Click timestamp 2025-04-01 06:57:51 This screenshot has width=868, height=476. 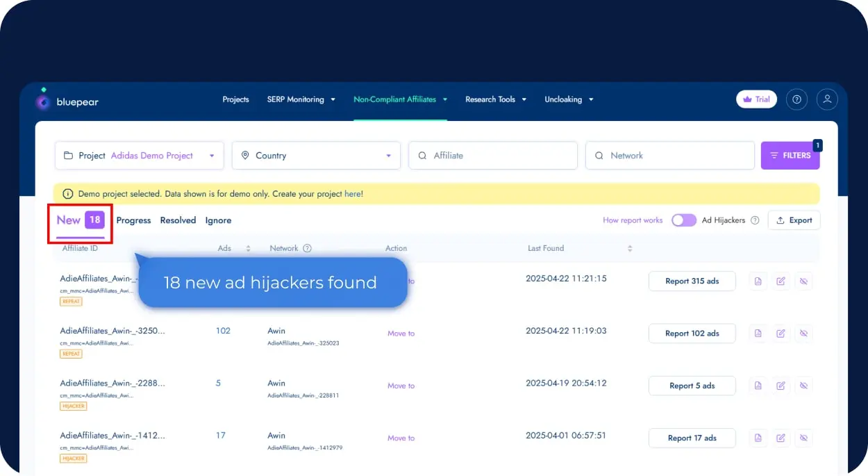(566, 436)
